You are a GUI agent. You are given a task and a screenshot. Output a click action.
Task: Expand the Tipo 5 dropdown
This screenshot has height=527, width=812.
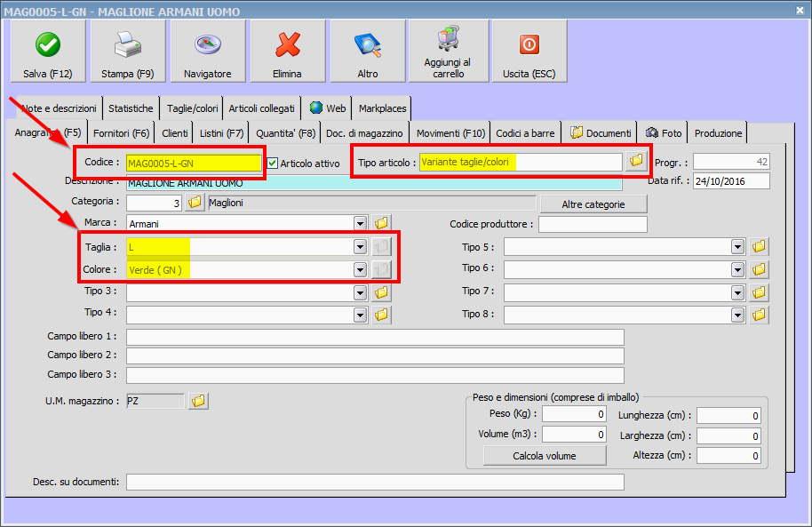737,246
